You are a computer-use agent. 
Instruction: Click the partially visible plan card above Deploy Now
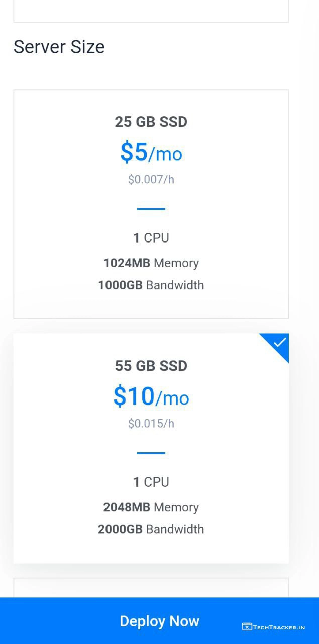tap(151, 588)
